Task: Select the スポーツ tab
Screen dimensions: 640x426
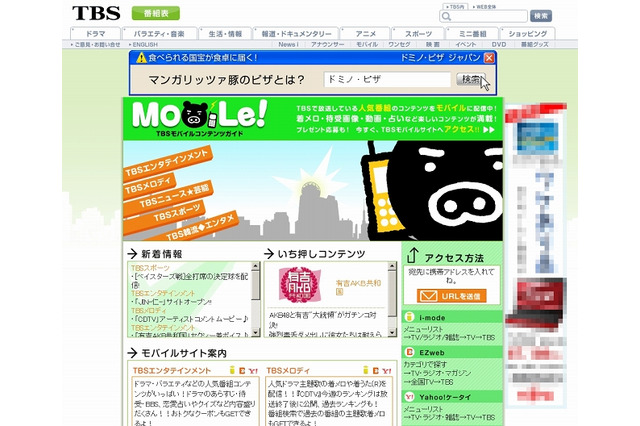Action: click(x=418, y=34)
